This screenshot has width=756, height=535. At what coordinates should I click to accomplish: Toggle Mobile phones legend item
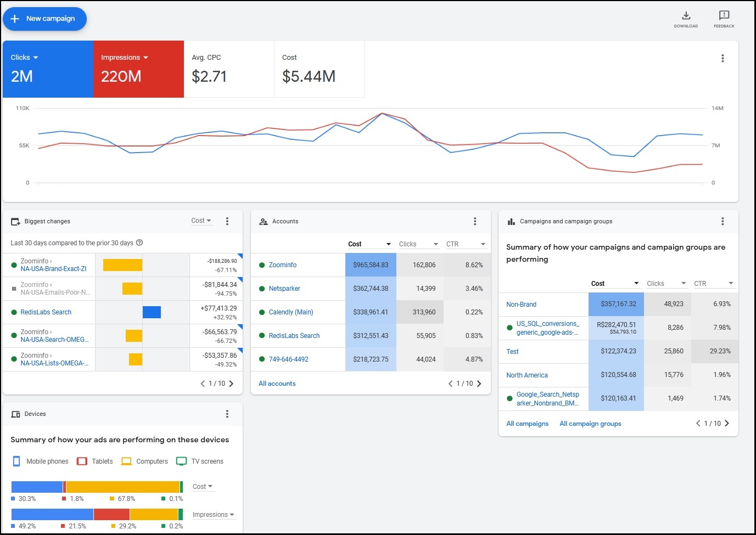[41, 461]
